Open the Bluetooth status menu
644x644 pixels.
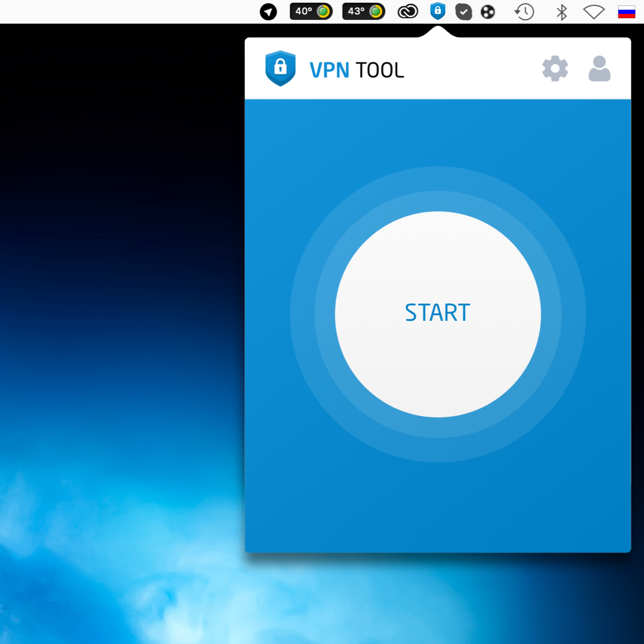coord(561,12)
